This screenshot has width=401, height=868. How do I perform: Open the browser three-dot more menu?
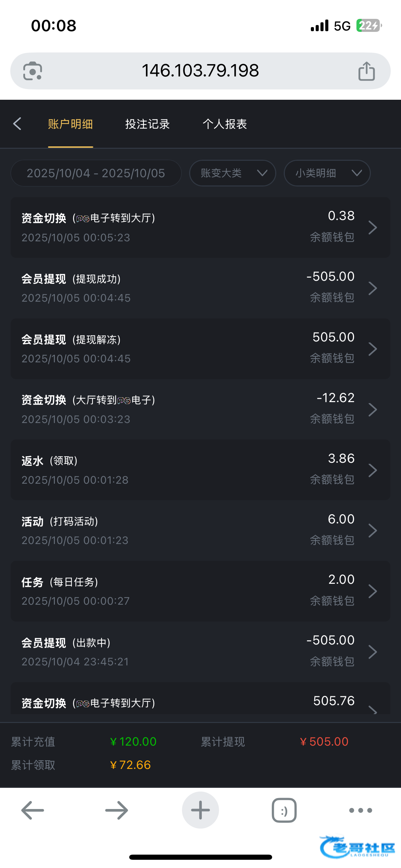pyautogui.click(x=361, y=810)
